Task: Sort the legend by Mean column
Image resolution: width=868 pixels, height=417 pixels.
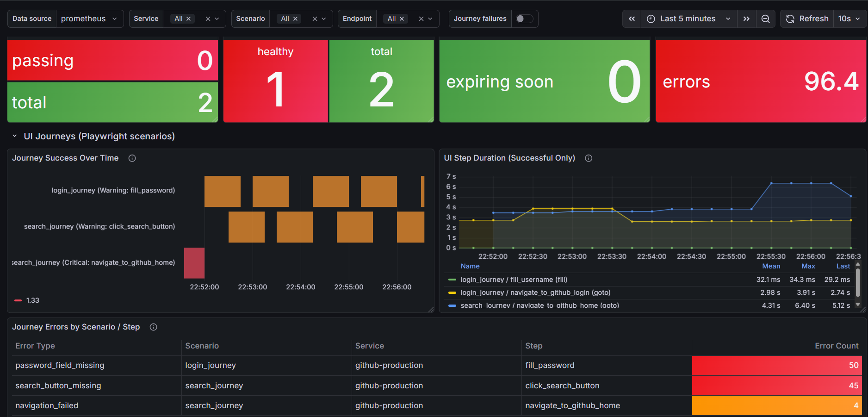Action: (x=771, y=266)
